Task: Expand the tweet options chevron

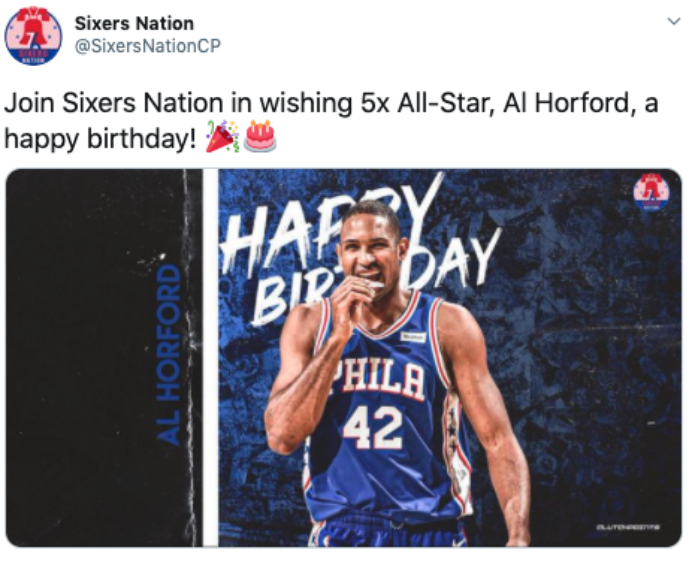Action: (672, 21)
